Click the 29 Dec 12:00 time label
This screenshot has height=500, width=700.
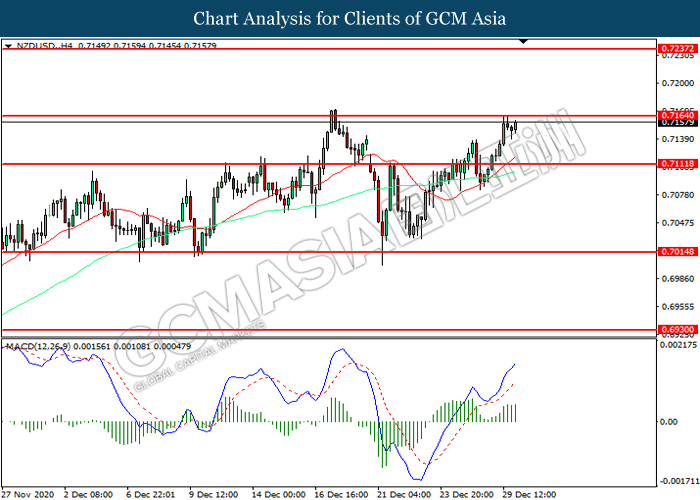(529, 495)
